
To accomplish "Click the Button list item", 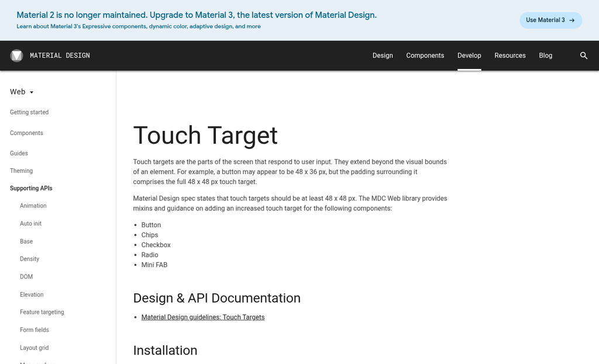I will [x=151, y=225].
